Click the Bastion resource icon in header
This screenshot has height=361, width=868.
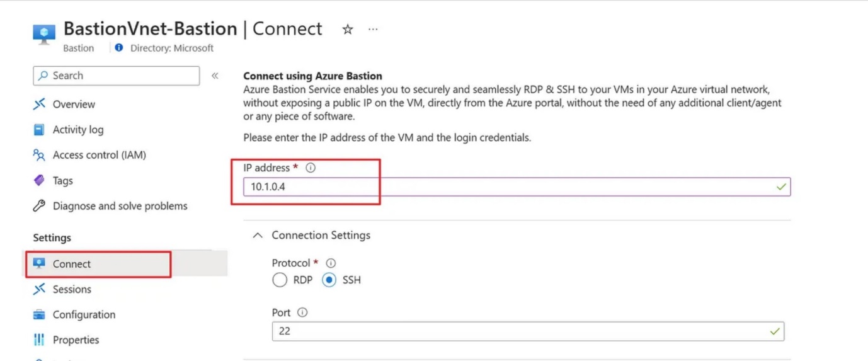pos(44,34)
